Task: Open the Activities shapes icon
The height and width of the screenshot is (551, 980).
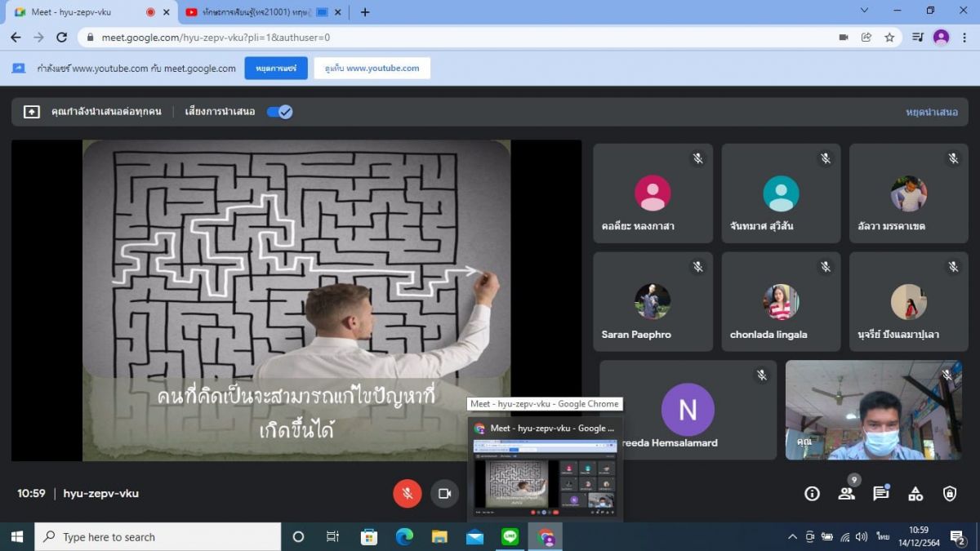Action: pyautogui.click(x=915, y=493)
